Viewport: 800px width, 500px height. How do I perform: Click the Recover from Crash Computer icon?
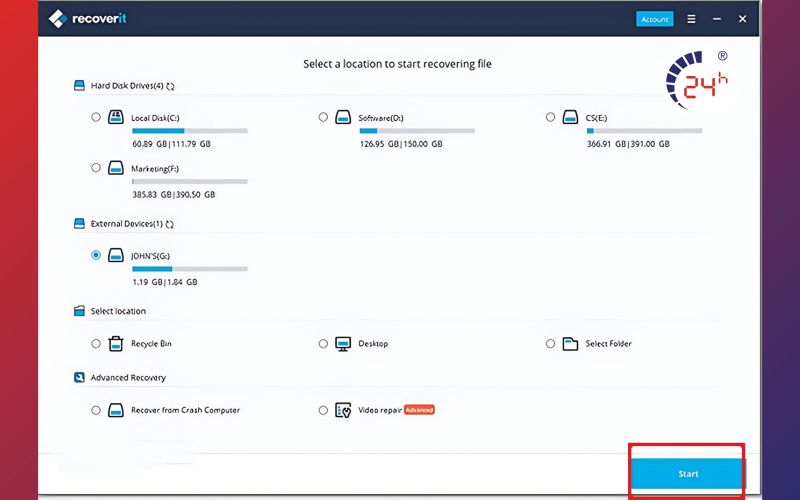coord(116,410)
